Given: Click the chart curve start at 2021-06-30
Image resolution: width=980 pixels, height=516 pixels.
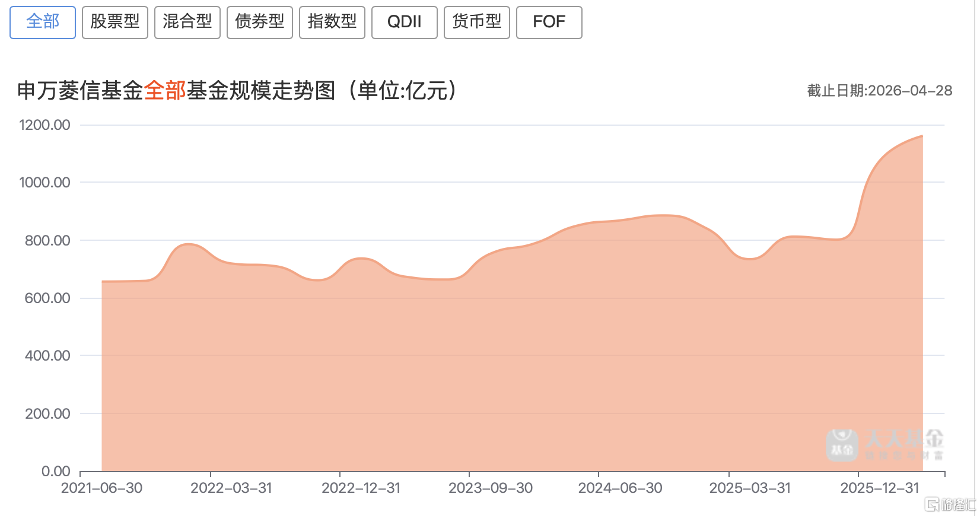Looking at the screenshot, I should (102, 281).
